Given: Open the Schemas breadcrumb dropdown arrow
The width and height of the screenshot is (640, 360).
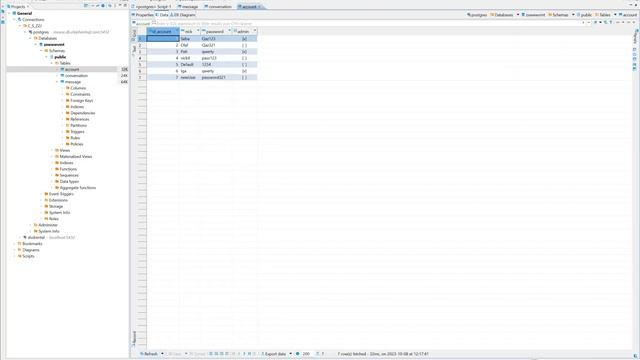Looking at the screenshot, I should 573,15.
